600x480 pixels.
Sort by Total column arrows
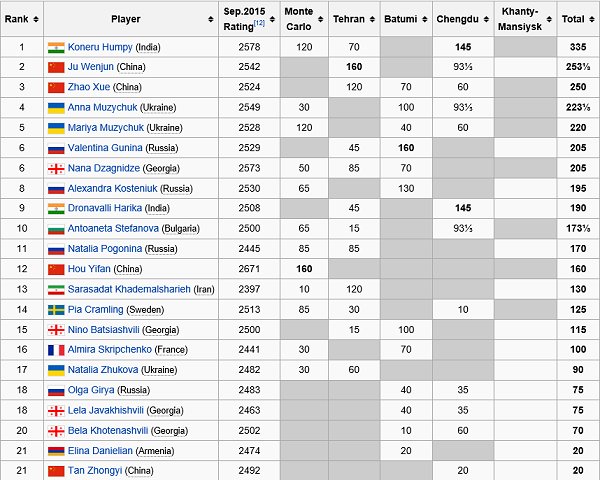pos(592,19)
